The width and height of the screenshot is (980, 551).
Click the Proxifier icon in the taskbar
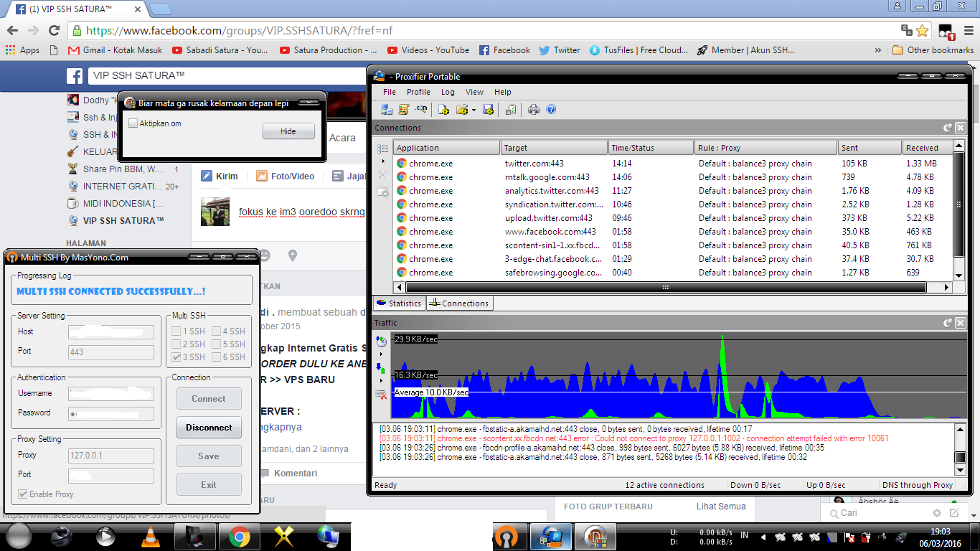pos(551,537)
